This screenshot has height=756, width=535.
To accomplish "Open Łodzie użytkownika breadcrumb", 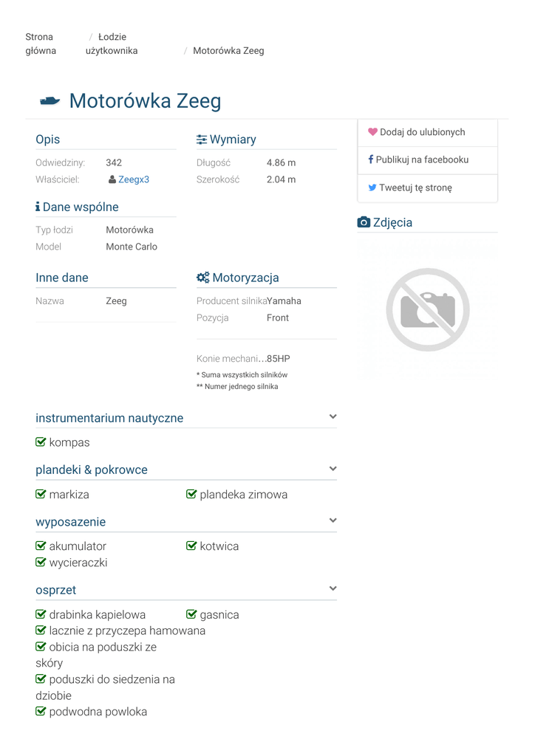I will (112, 44).
